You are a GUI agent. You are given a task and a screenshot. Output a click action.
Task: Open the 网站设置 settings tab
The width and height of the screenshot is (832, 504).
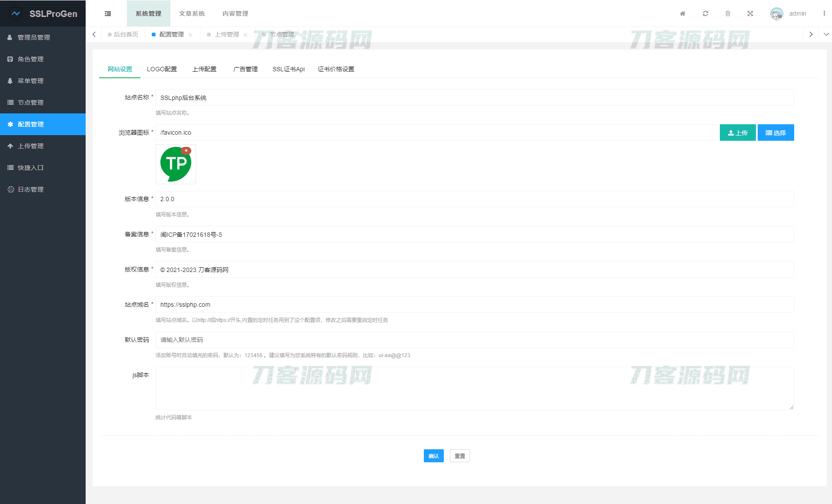(x=120, y=69)
